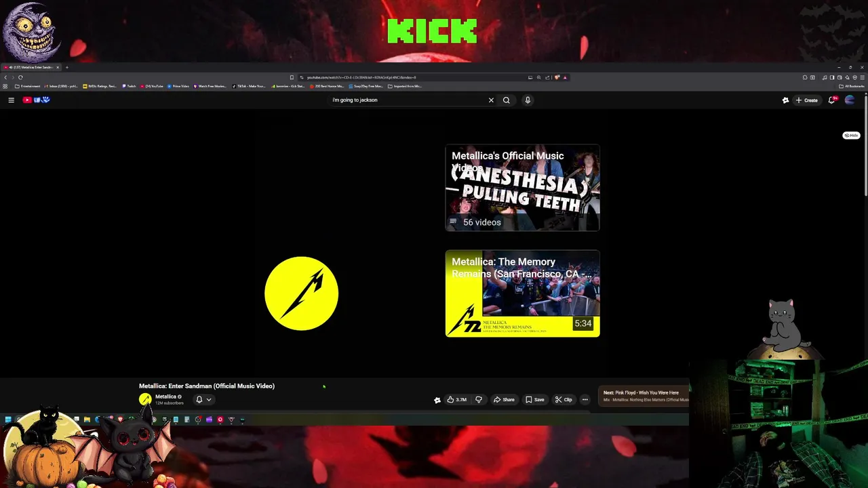Open the Prime Video bookmark

click(x=178, y=86)
